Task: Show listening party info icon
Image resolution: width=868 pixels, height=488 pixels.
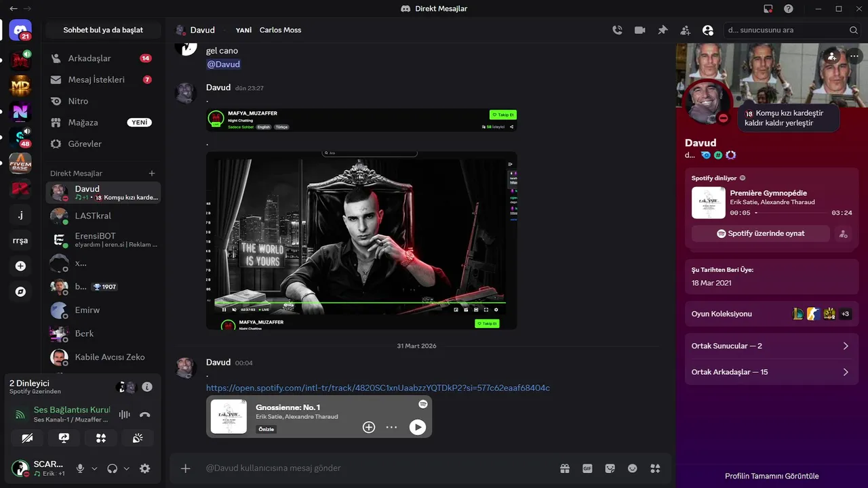Action: click(147, 387)
